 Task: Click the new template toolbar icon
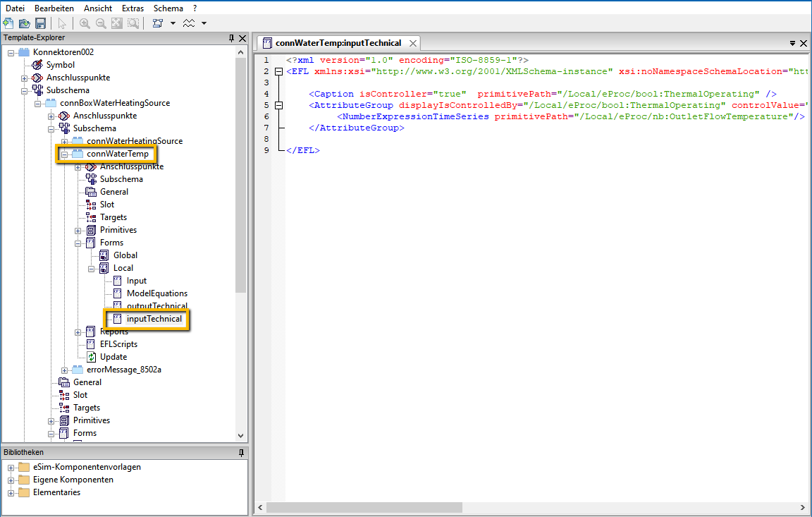tap(8, 23)
